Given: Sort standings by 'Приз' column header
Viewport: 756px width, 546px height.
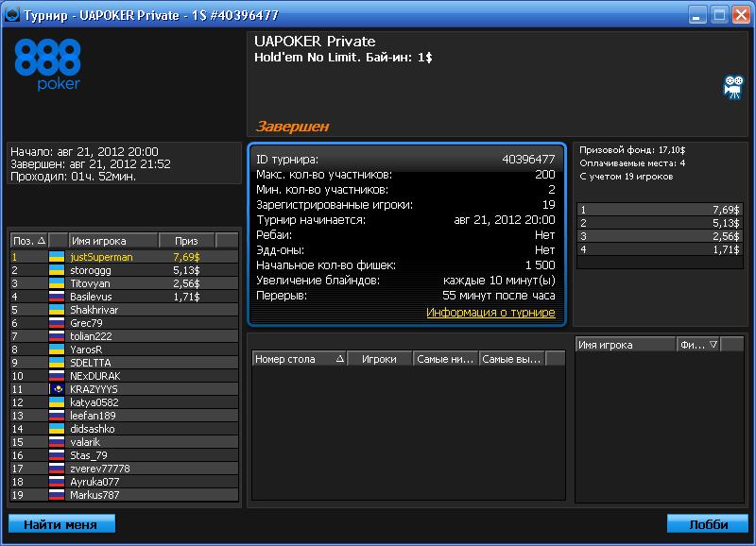Looking at the screenshot, I should point(186,241).
